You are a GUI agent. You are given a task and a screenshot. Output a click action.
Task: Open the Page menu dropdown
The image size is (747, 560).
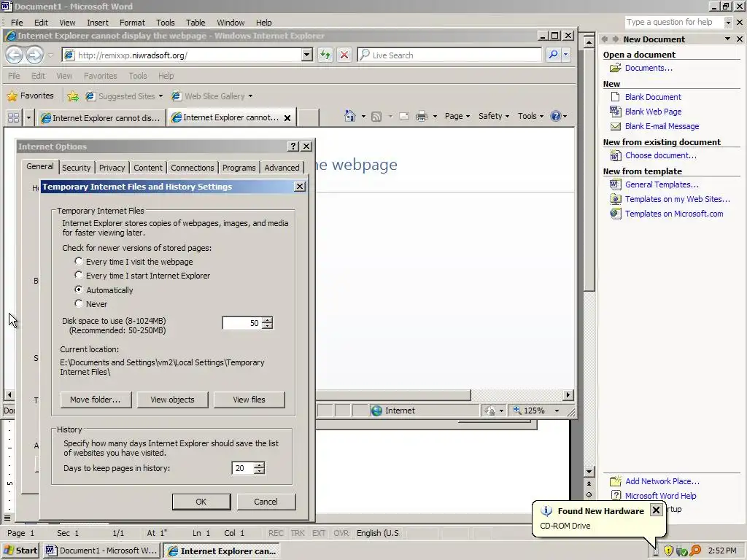(x=457, y=116)
